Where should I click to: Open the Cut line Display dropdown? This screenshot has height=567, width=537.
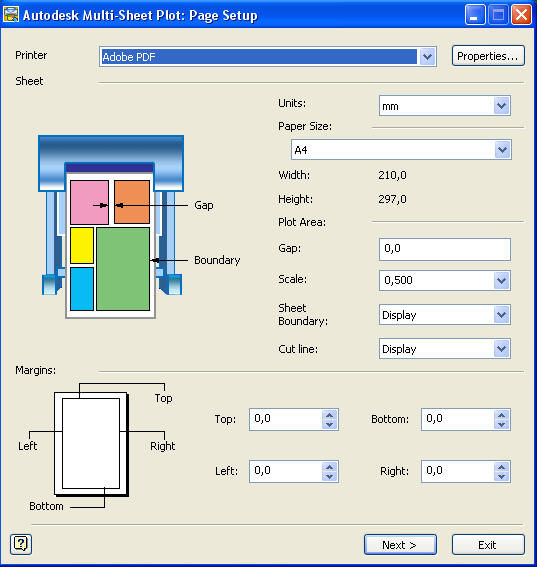pos(502,349)
